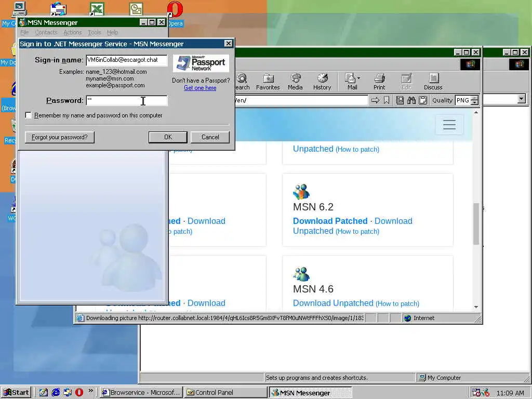The width and height of the screenshot is (532, 399).
Task: Click MSN Messenger taskbar button
Action: tap(310, 393)
